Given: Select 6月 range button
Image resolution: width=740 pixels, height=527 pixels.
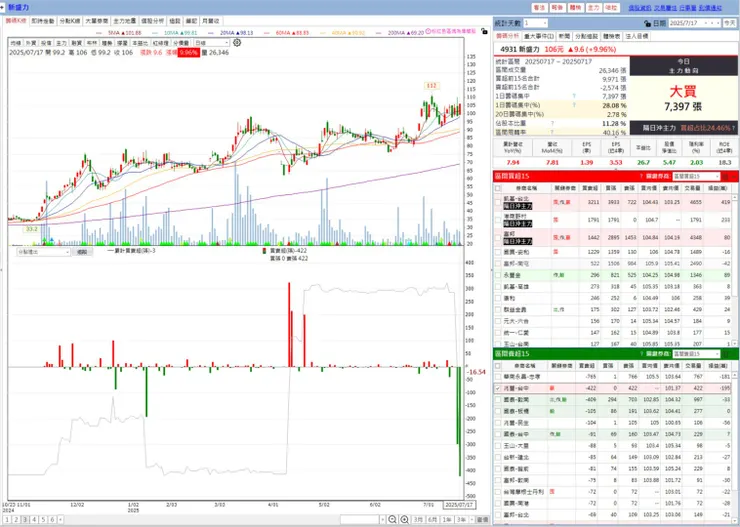Looking at the screenshot, I should pyautogui.click(x=432, y=519).
